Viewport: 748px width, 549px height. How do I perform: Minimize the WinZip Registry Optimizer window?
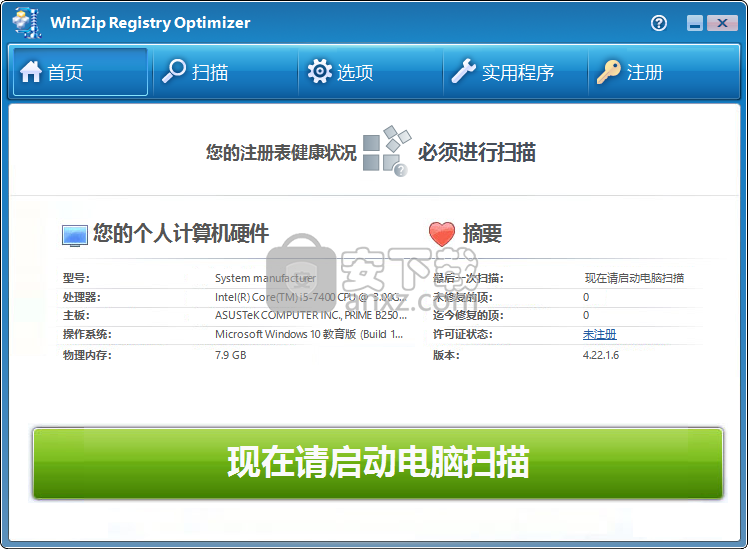coord(695,23)
